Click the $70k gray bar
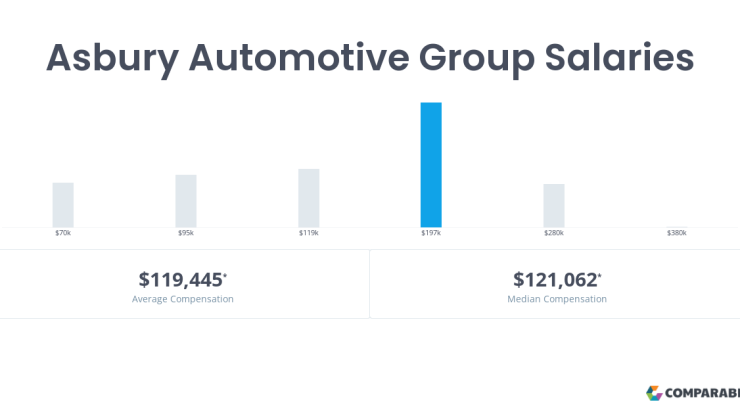Screen dimensions: 740x414 [x=63, y=205]
